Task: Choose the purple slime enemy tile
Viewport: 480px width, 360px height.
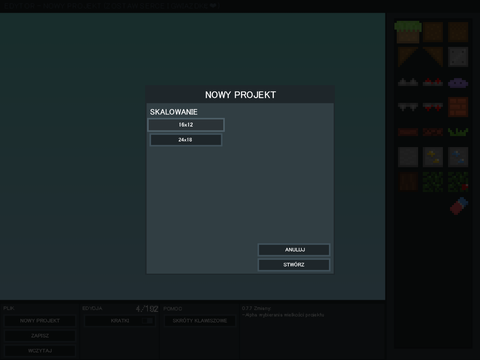Action: coord(458,82)
